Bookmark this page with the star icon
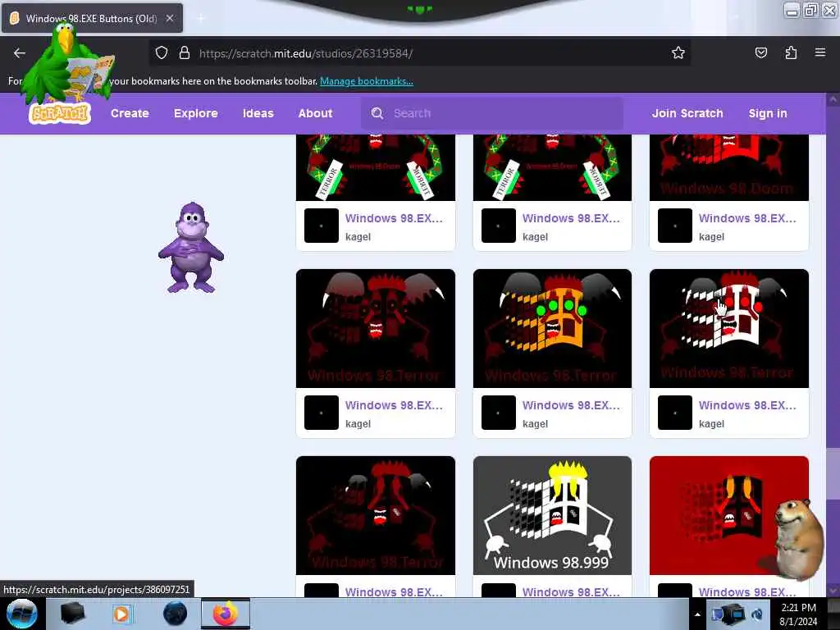This screenshot has width=840, height=630. (678, 52)
